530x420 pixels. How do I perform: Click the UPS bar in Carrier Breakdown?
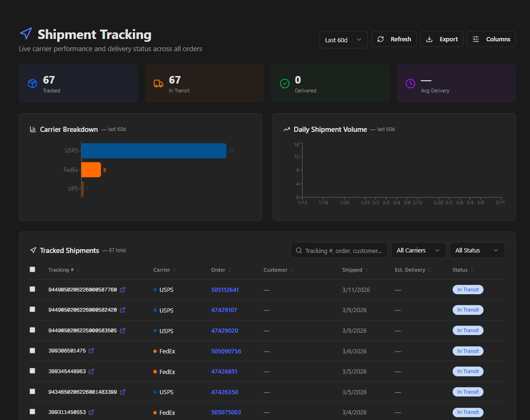coord(83,189)
